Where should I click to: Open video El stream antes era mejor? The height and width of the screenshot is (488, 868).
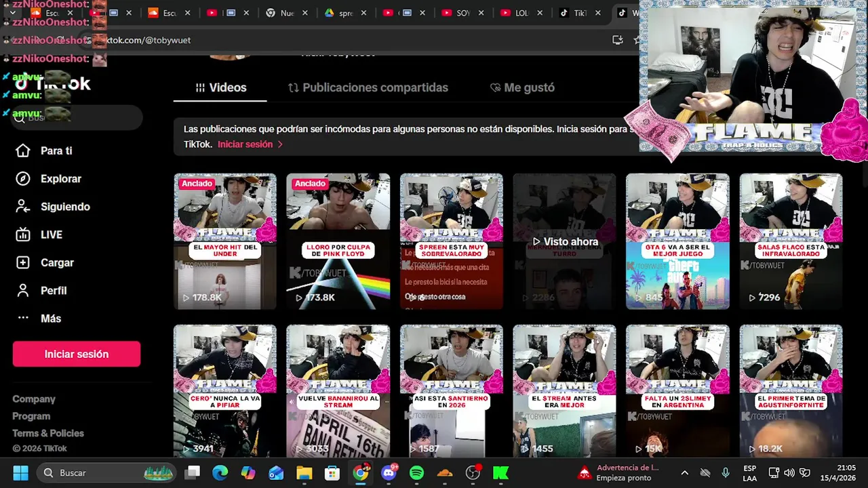coord(565,391)
